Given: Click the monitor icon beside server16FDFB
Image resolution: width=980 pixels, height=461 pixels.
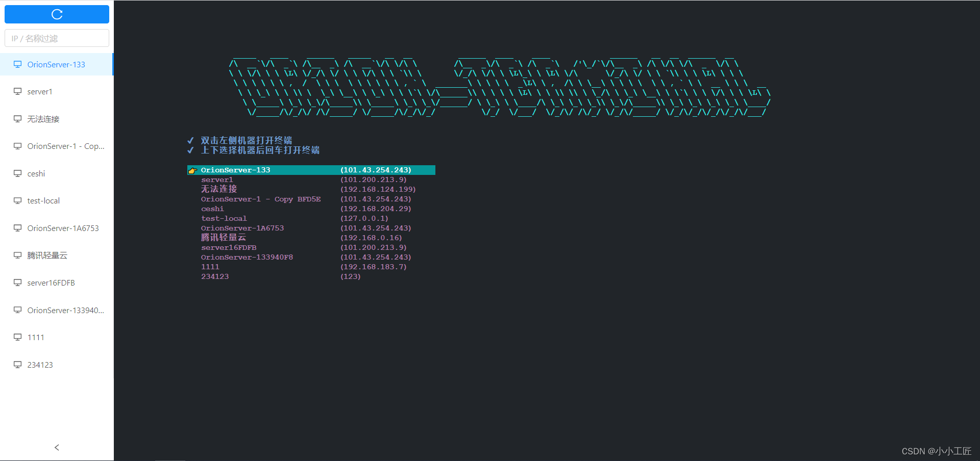Looking at the screenshot, I should (x=18, y=283).
